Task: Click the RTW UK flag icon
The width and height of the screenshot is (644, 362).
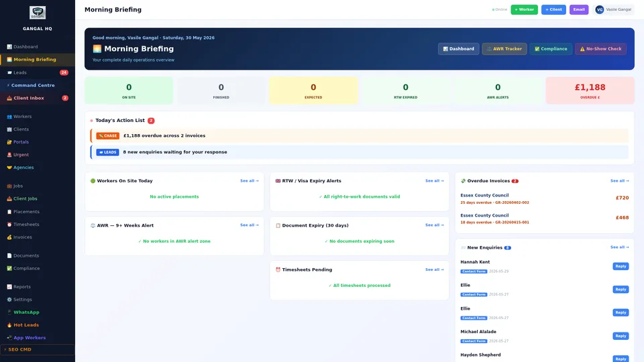Action: coord(278,181)
